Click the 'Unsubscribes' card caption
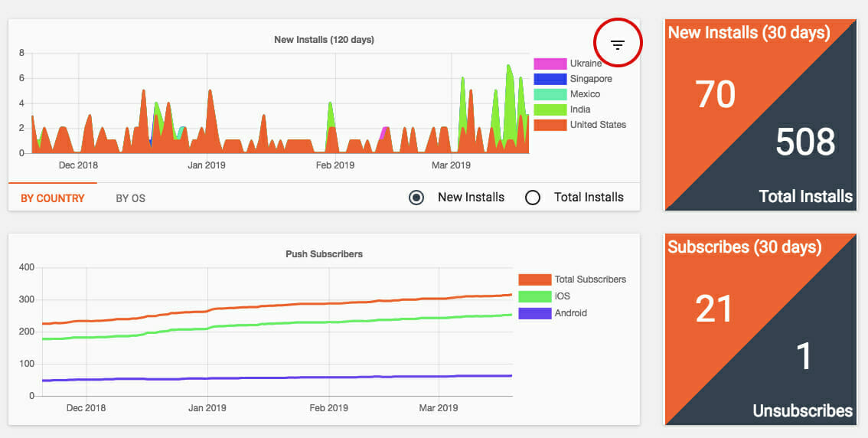Image resolution: width=868 pixels, height=438 pixels. coord(803,410)
